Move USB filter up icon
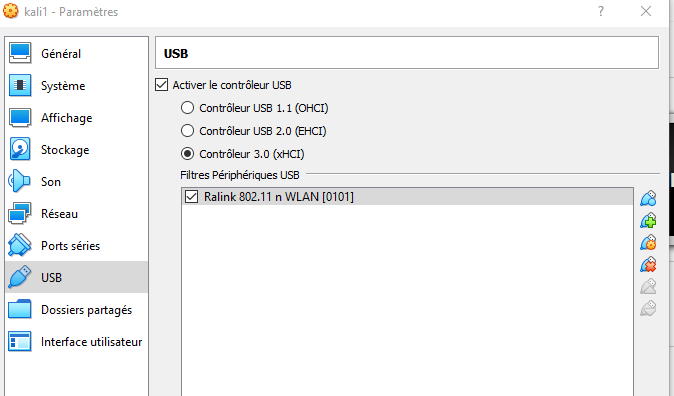This screenshot has height=396, width=674. pos(648,286)
